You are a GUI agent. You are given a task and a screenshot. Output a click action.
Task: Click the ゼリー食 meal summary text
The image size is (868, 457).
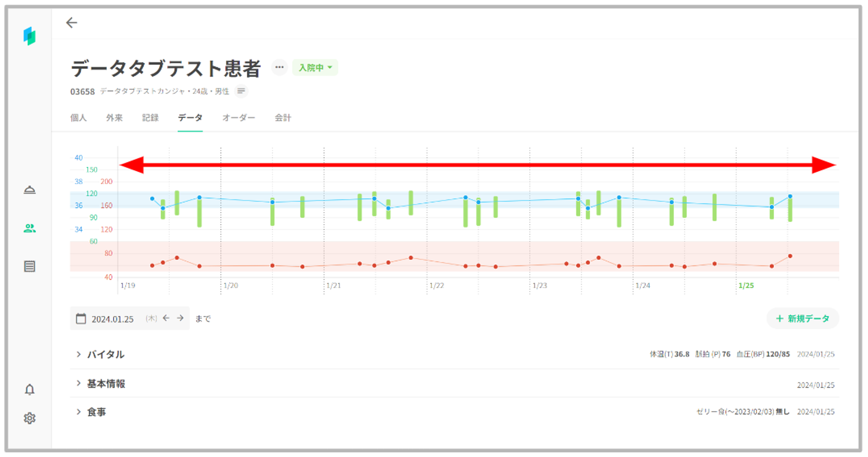point(743,411)
